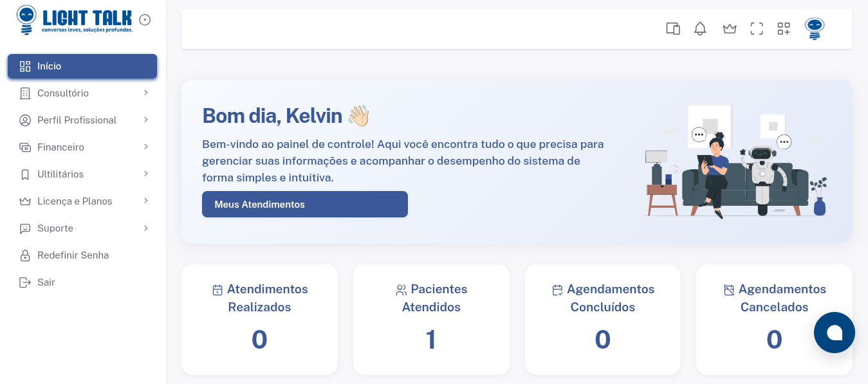The image size is (868, 384).
Task: Click Sair to log out
Action: point(46,282)
